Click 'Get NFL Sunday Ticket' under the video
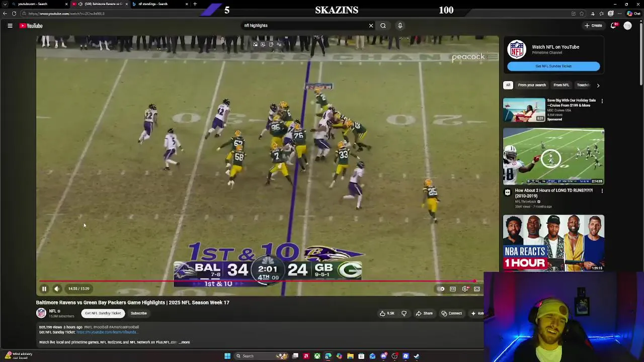644x362 pixels. 103,313
